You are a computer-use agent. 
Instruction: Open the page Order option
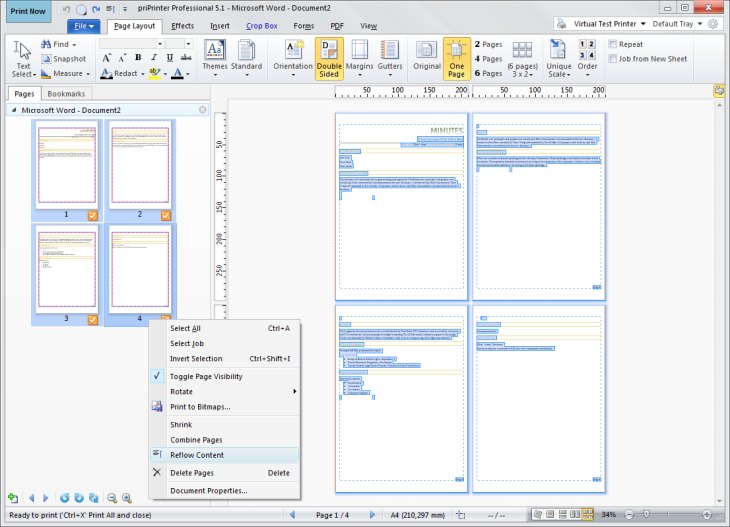pyautogui.click(x=587, y=59)
